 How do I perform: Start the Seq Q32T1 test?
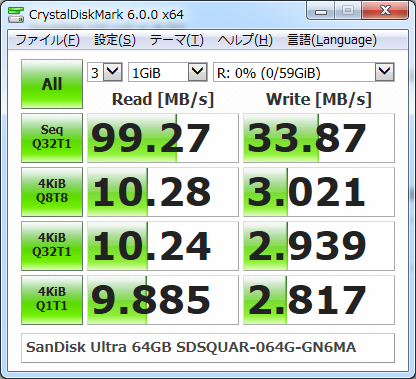pos(52,138)
